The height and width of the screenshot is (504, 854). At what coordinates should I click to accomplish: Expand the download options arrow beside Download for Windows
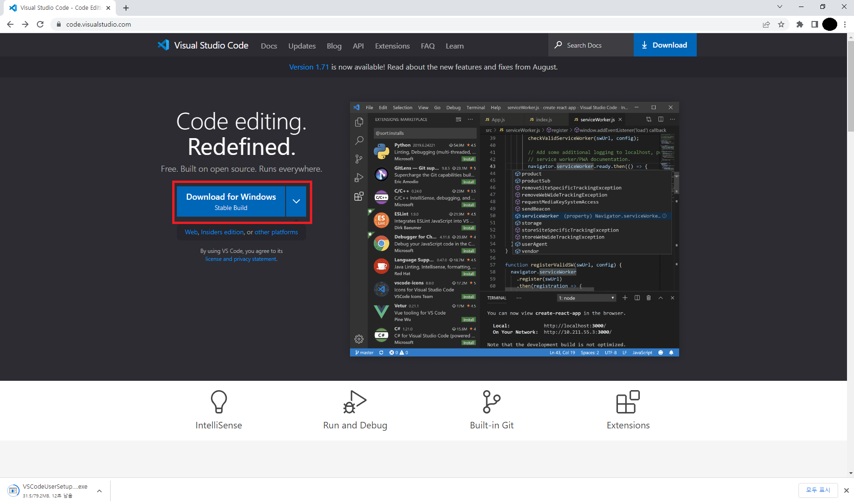pos(296,201)
